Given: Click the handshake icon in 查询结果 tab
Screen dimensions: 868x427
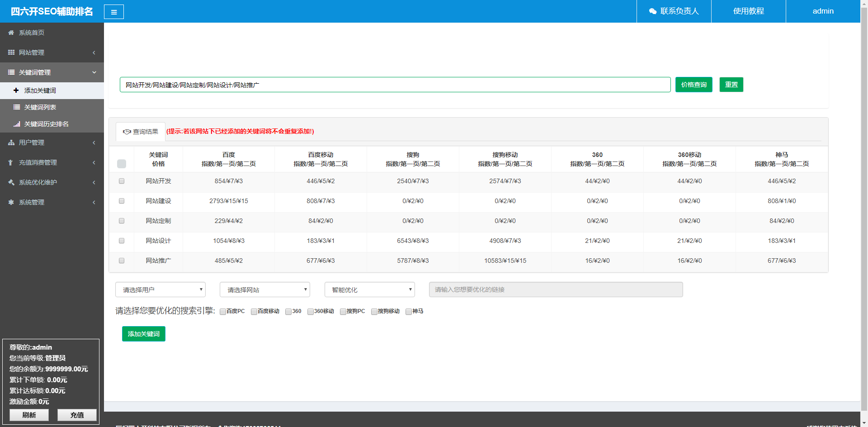Looking at the screenshot, I should tap(127, 132).
